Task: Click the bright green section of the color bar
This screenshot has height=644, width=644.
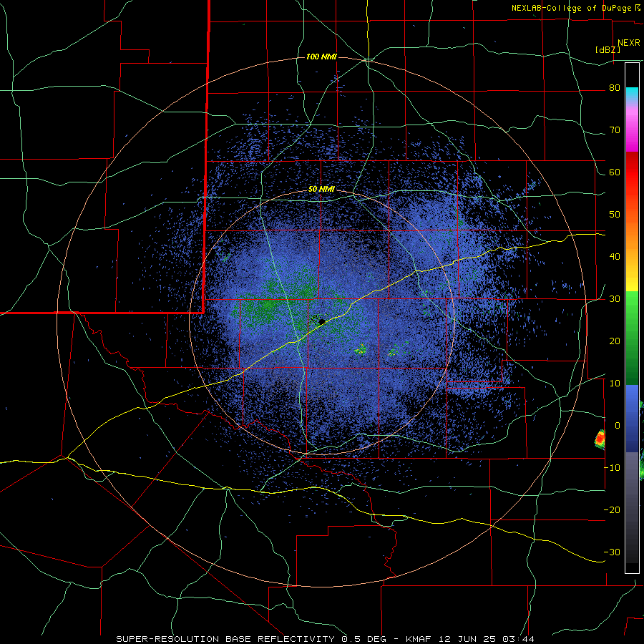Action: [632, 312]
